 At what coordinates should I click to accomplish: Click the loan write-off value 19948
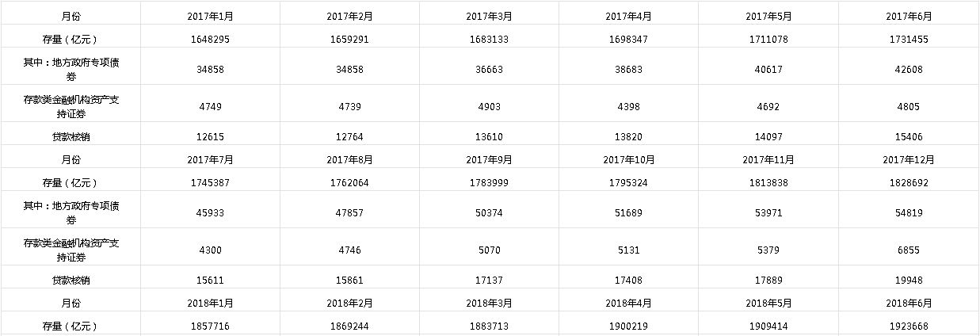pyautogui.click(x=909, y=280)
